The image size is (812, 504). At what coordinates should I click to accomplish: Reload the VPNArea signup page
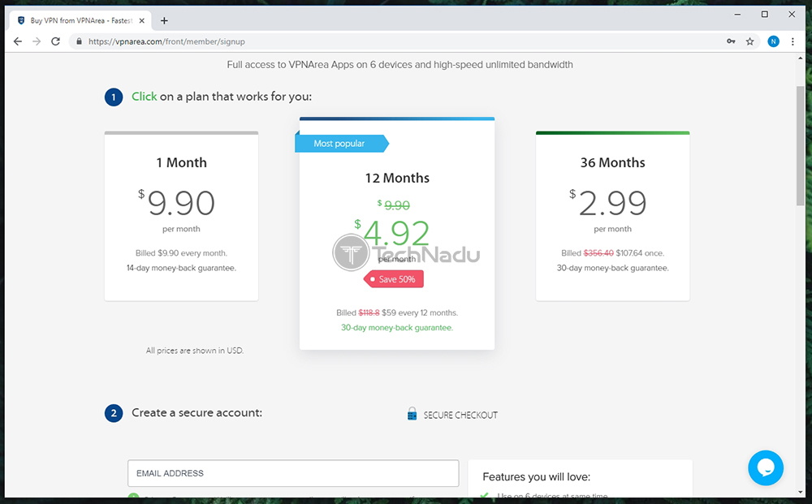click(x=55, y=41)
